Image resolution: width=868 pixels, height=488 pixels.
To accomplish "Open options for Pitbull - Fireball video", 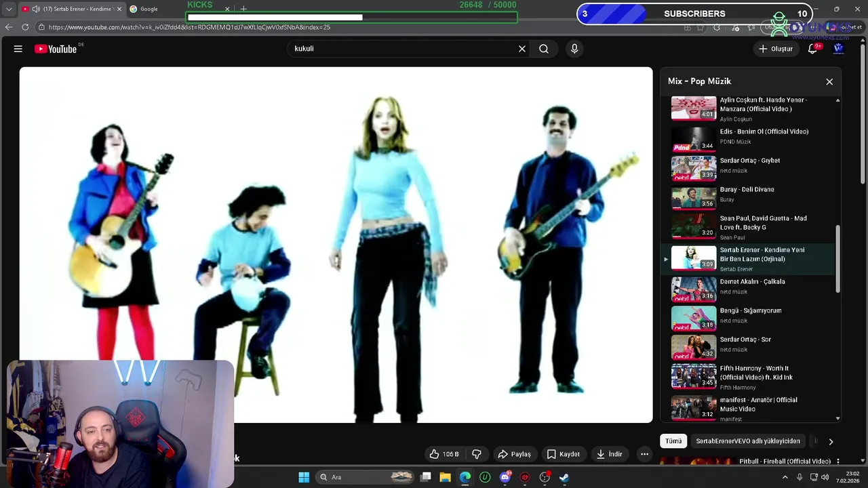I will (x=837, y=462).
